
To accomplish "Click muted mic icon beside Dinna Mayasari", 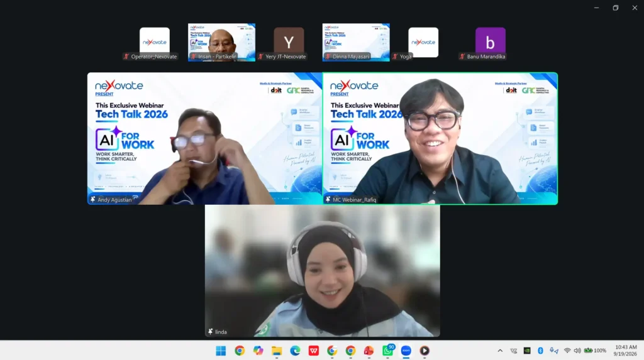I will [x=328, y=57].
